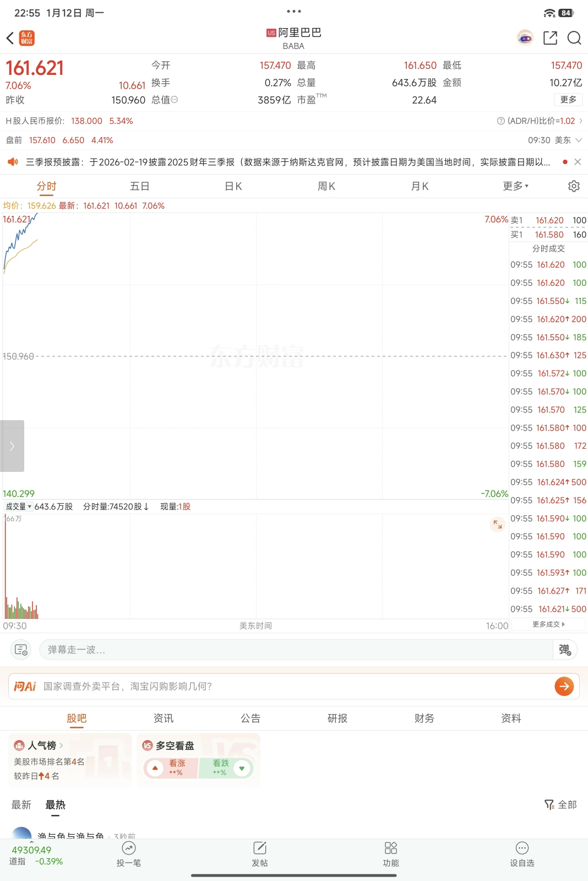Vote 看跌 bearish button
This screenshot has width=588, height=881.
point(226,768)
